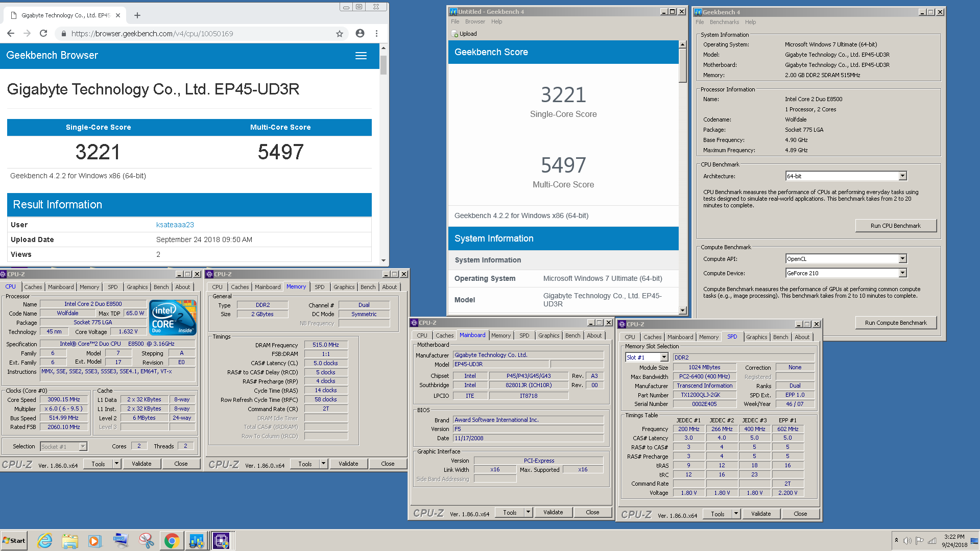The image size is (980, 551).
Task: Open the Socket #1 selection dropdown
Action: tap(83, 447)
